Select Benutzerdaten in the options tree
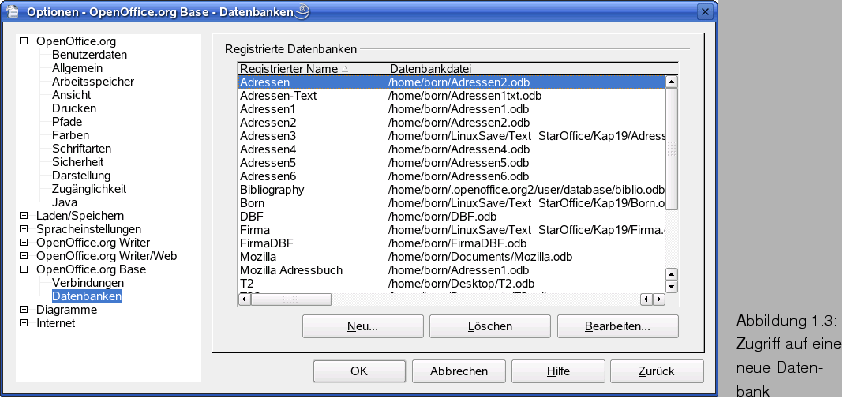 click(90, 55)
